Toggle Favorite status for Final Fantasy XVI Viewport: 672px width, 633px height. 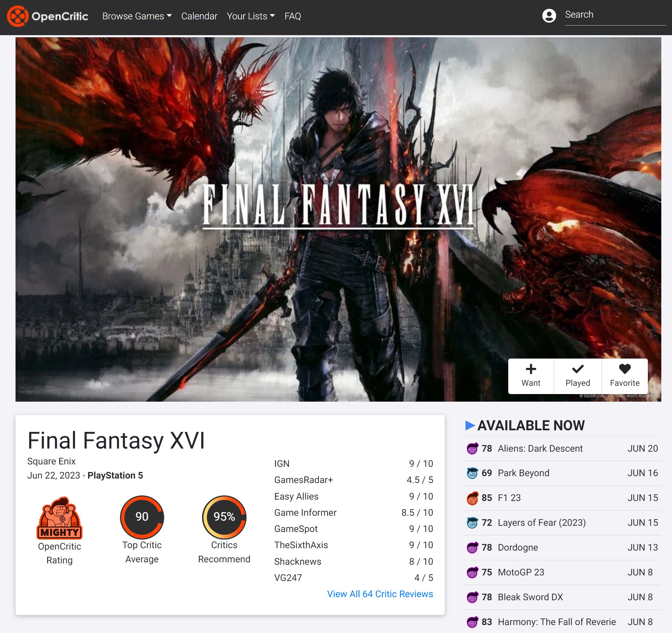(624, 375)
